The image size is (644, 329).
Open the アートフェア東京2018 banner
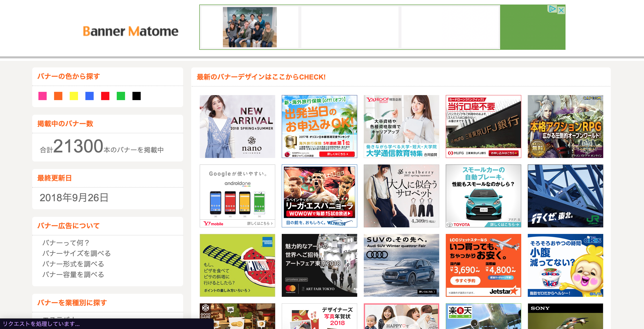[x=319, y=265]
